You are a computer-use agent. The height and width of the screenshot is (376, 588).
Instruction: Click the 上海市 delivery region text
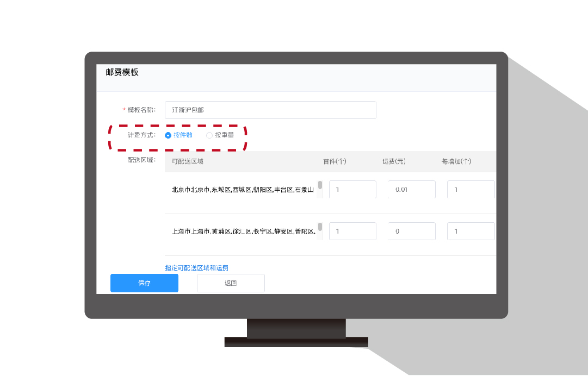point(243,231)
